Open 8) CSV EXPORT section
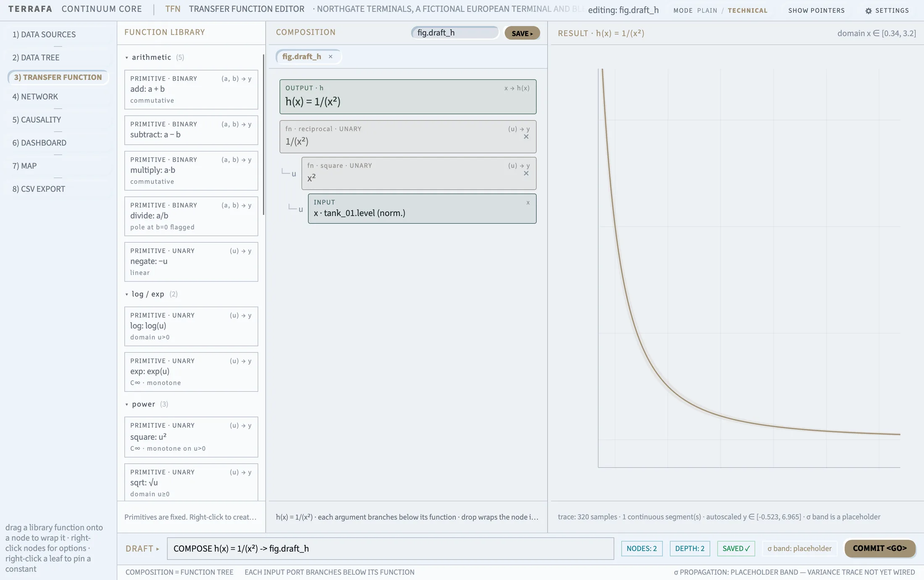Screen dimensions: 924x580 point(58,189)
